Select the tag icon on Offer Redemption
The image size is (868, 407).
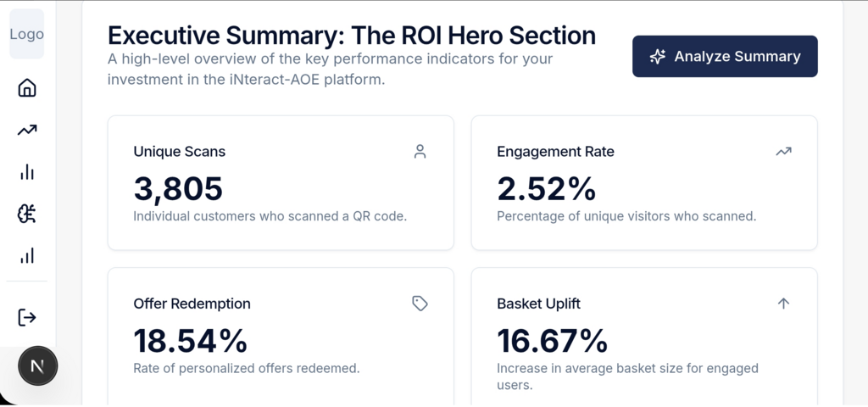pyautogui.click(x=420, y=304)
